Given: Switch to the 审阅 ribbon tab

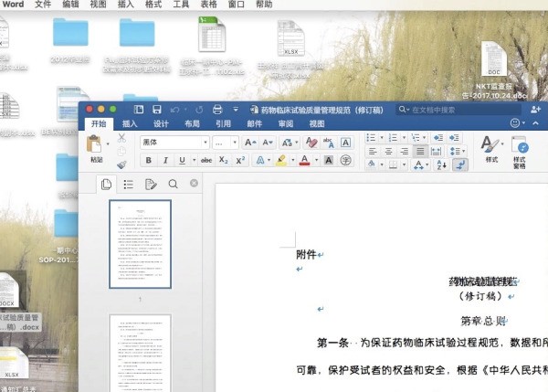Looking at the screenshot, I should click(x=286, y=123).
